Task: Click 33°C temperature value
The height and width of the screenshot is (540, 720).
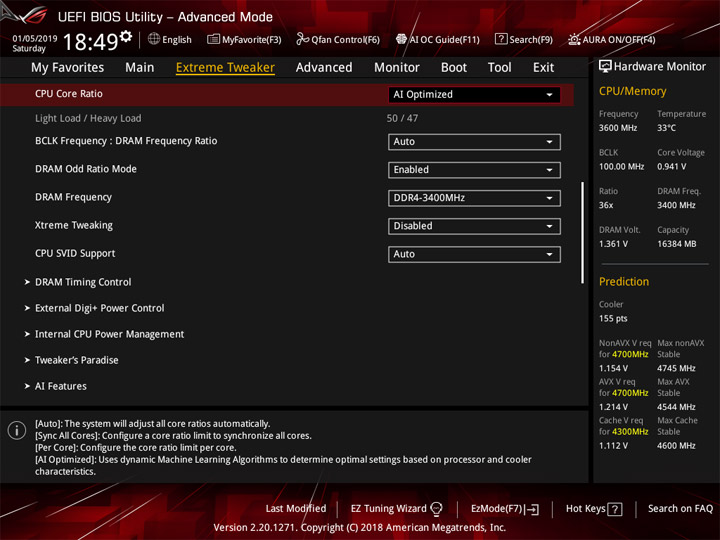Action: coord(666,128)
